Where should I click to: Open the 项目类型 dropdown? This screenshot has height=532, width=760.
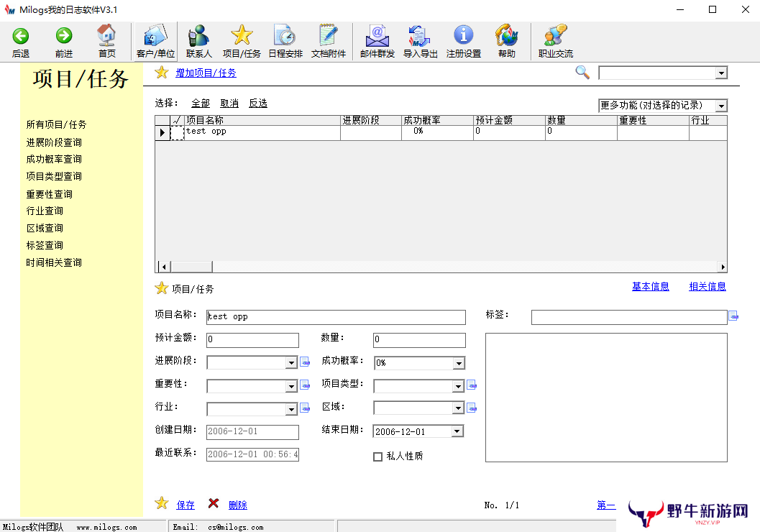pyautogui.click(x=458, y=386)
